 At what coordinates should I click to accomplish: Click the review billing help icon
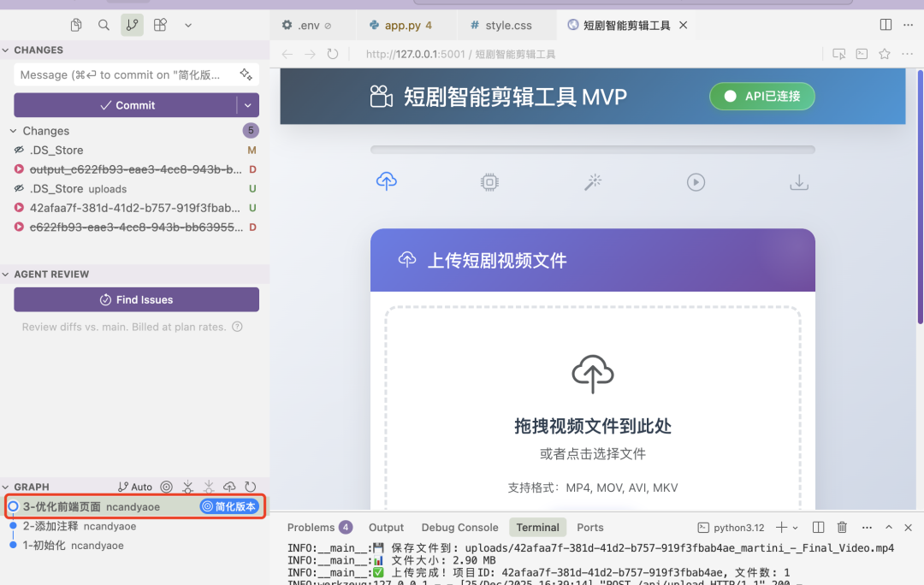[238, 327]
